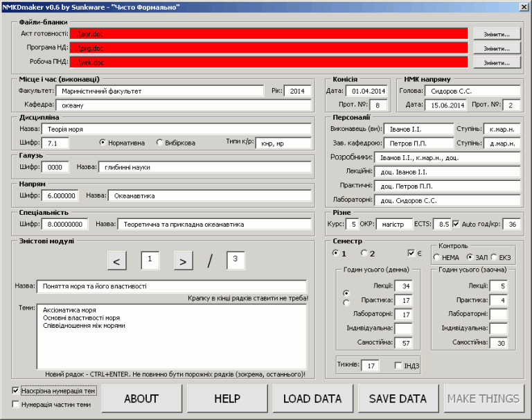Change the Акт готовності file with Змінити
The height and width of the screenshot is (420, 532).
click(497, 34)
